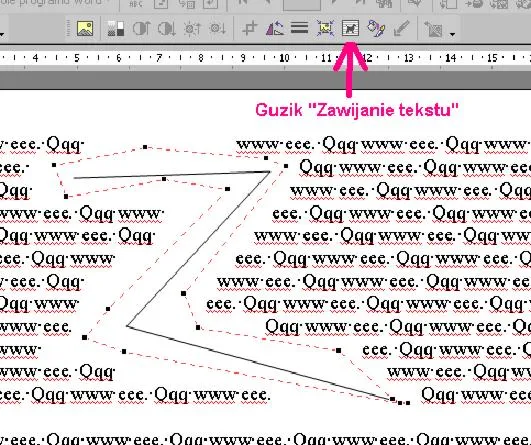Screen dimensions: 531x445
Task: Brighten image with More Brightness icon
Action: click(192, 28)
